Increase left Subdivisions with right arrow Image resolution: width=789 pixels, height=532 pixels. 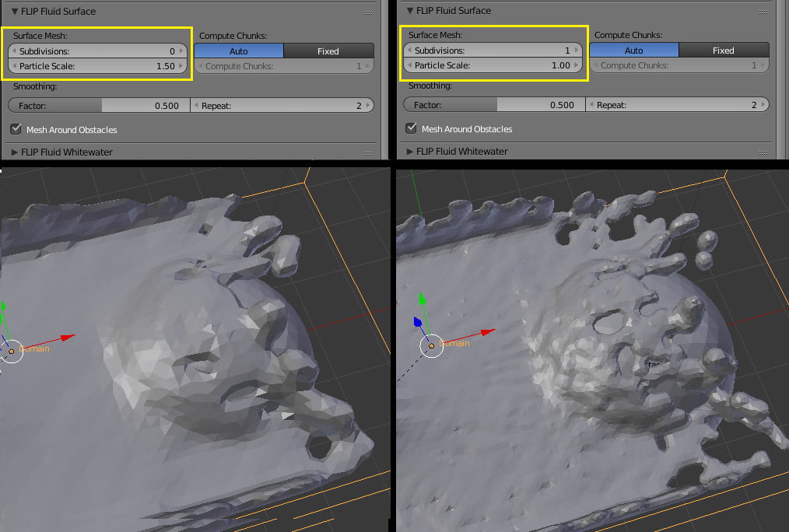(x=181, y=51)
